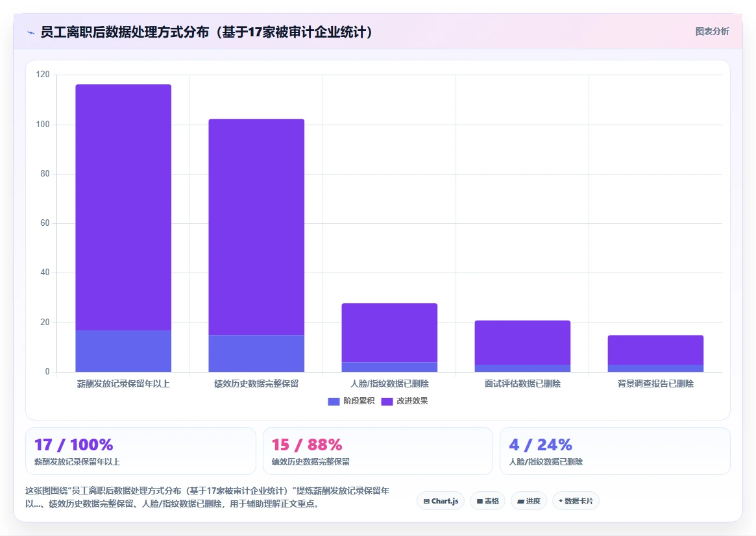Click 人脸/指纹数据已删除 caption under 4 / 24%
This screenshot has height=536, width=756.
tap(546, 462)
